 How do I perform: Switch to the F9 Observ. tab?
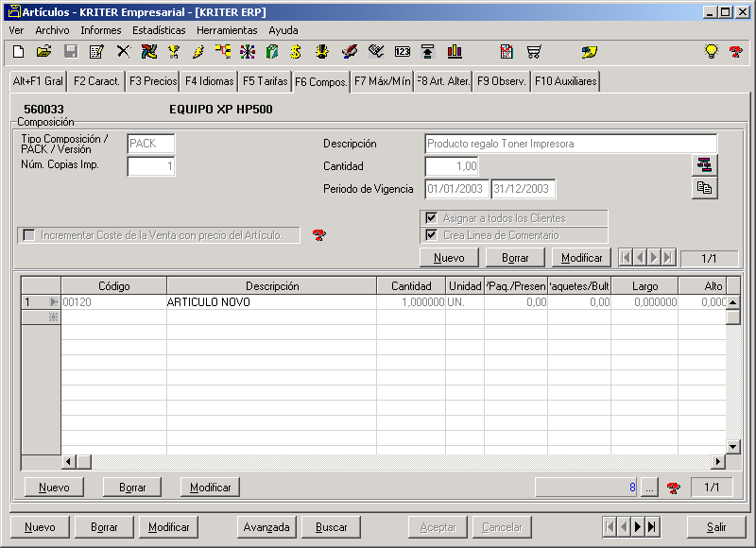coord(502,81)
